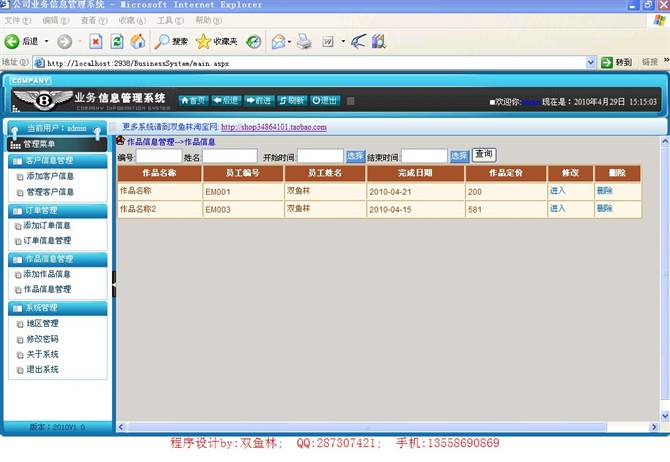Click the Print printer icon
The height and width of the screenshot is (462, 670).
(304, 41)
